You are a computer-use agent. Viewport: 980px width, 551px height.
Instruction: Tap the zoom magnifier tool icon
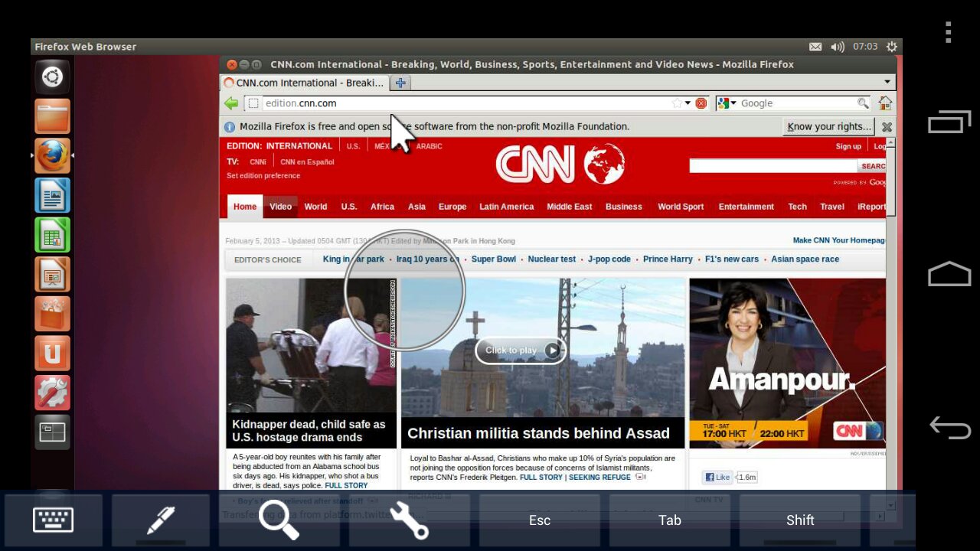279,520
